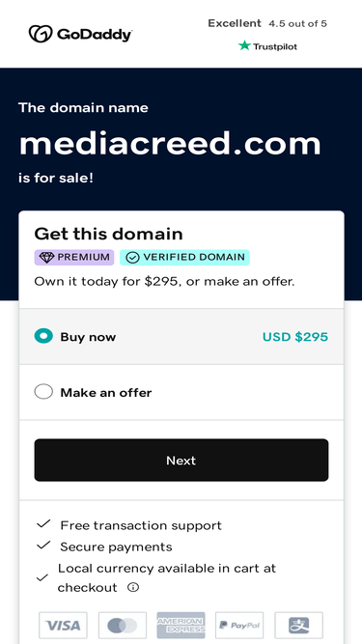Click the Free transaction support checkmark

click(43, 524)
